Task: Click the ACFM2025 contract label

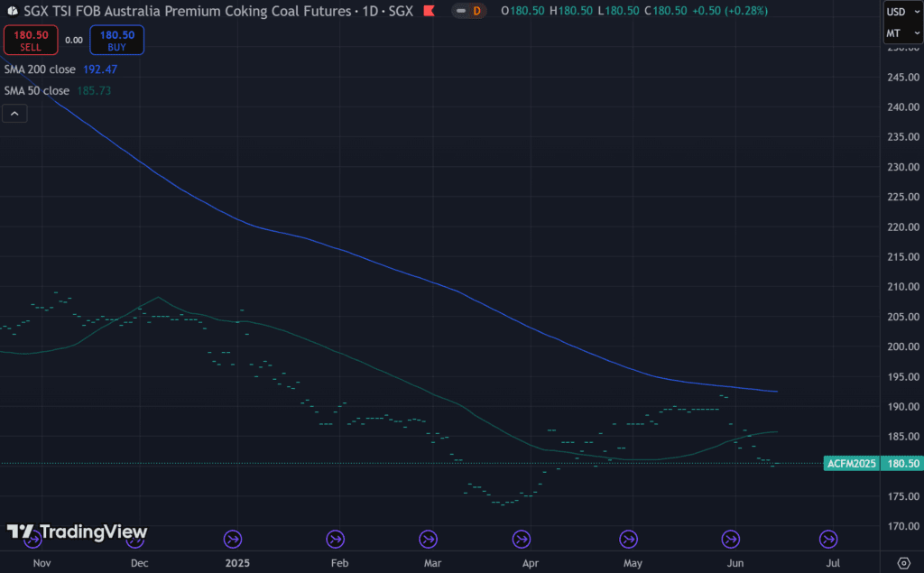Action: [852, 463]
